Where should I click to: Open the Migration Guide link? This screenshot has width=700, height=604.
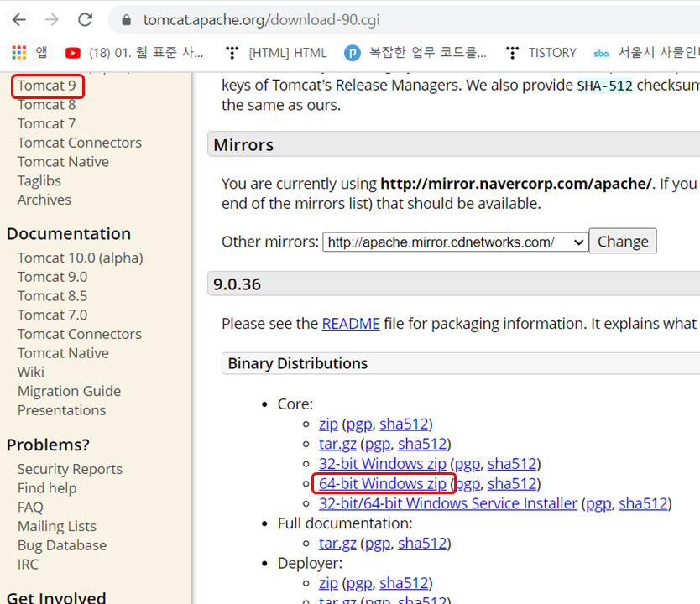[69, 391]
